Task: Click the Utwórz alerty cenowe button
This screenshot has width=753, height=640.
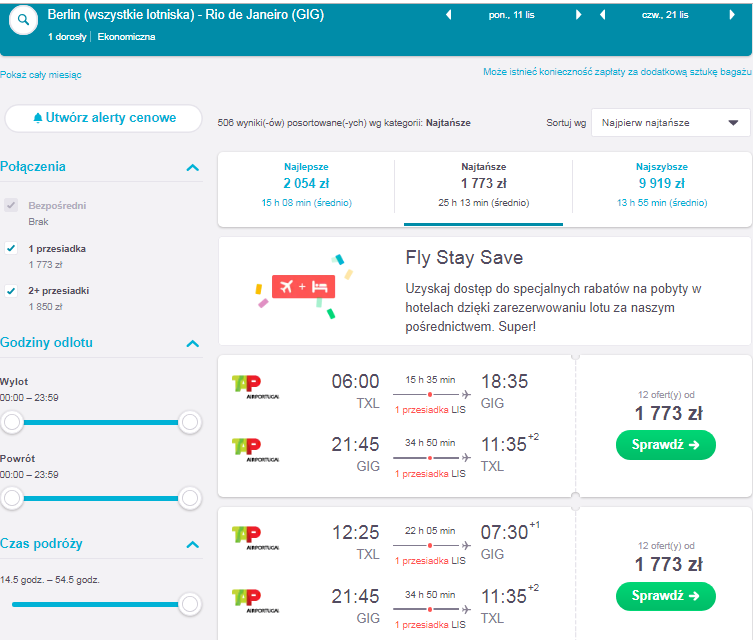Action: click(104, 118)
